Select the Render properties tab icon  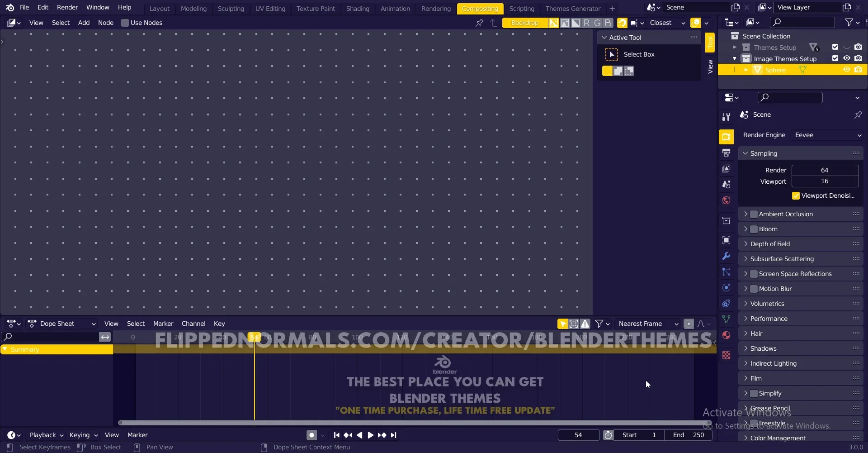(726, 137)
